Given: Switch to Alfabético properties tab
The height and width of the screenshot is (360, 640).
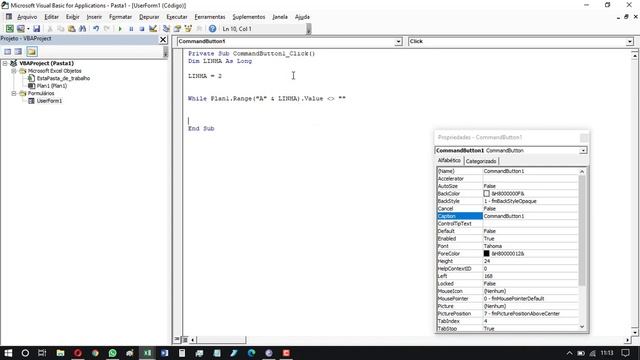Looking at the screenshot, I should click(449, 160).
